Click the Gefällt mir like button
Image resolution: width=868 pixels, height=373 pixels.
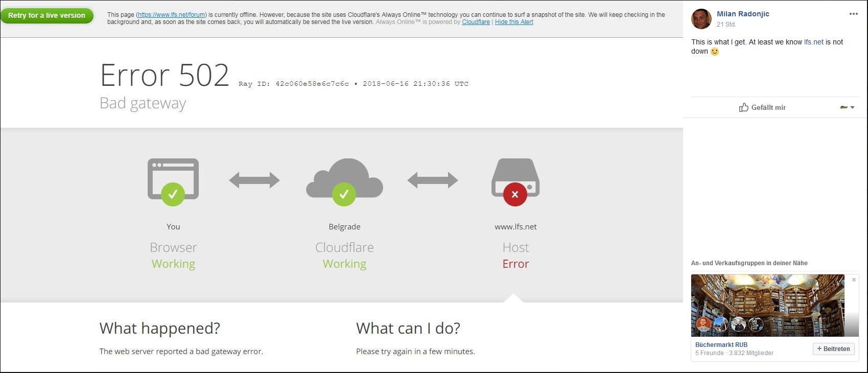(x=762, y=107)
